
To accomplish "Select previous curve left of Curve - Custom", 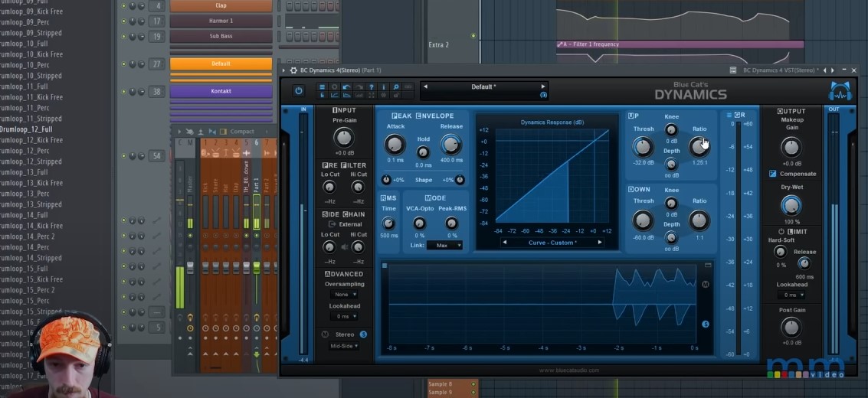I will coord(504,243).
